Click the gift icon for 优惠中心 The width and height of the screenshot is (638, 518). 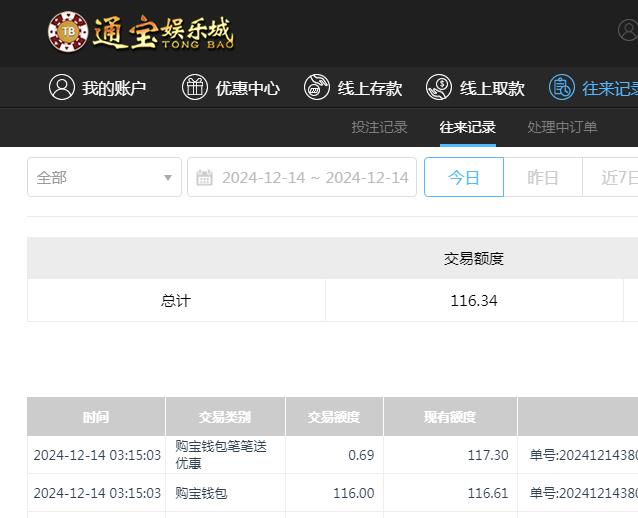195,87
